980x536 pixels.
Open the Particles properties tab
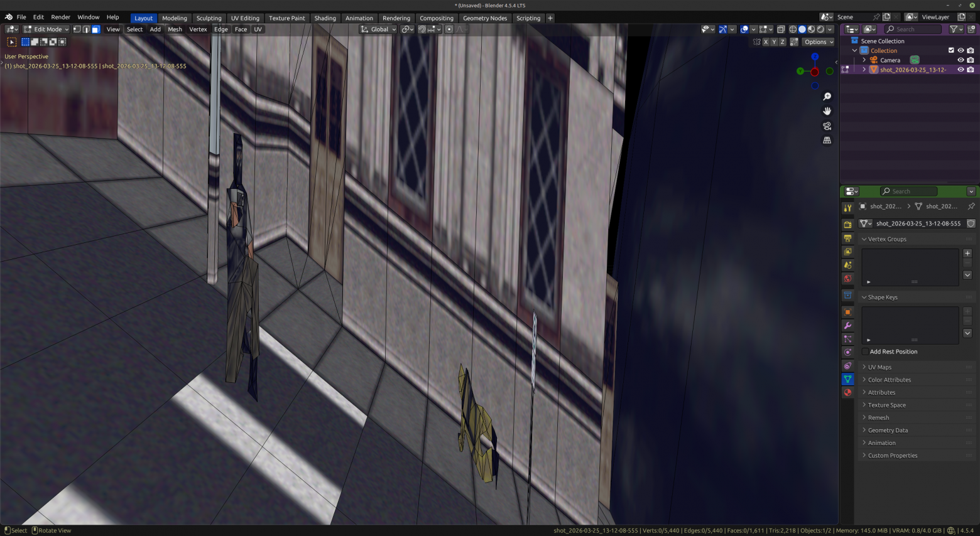click(x=847, y=339)
